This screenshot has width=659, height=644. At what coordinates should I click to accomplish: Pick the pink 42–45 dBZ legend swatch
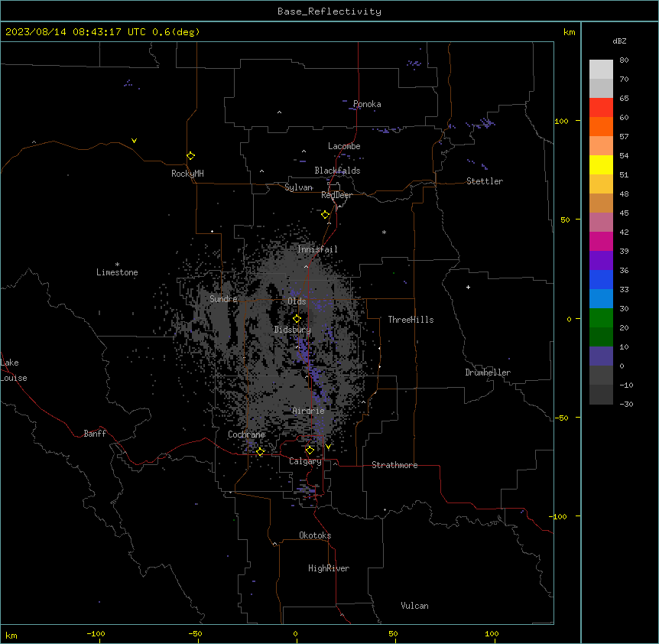click(x=601, y=223)
